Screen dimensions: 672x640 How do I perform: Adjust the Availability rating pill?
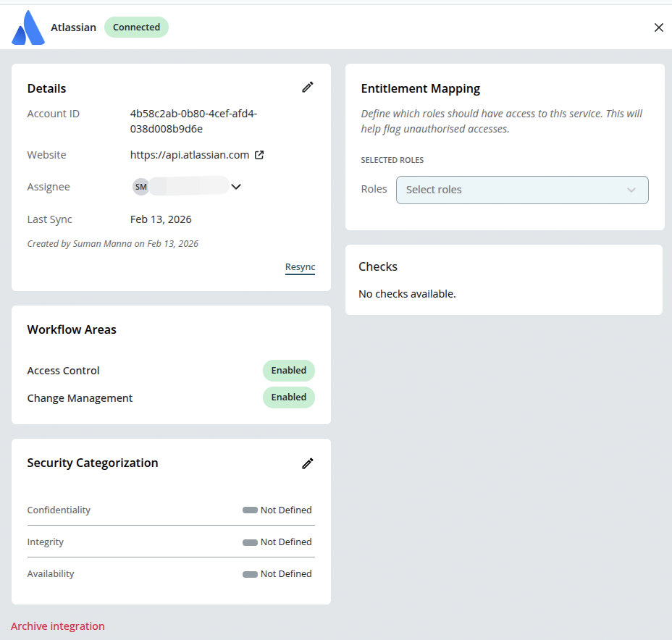(x=251, y=573)
